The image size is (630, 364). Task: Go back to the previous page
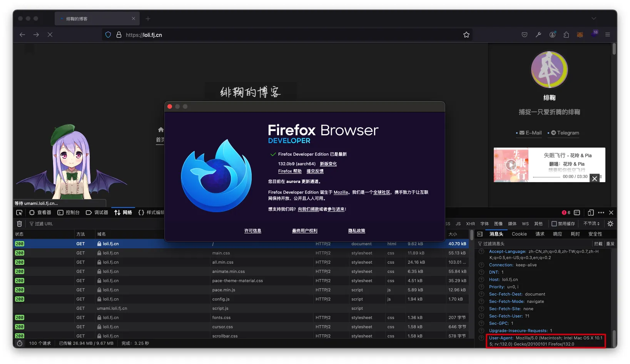[x=22, y=35]
